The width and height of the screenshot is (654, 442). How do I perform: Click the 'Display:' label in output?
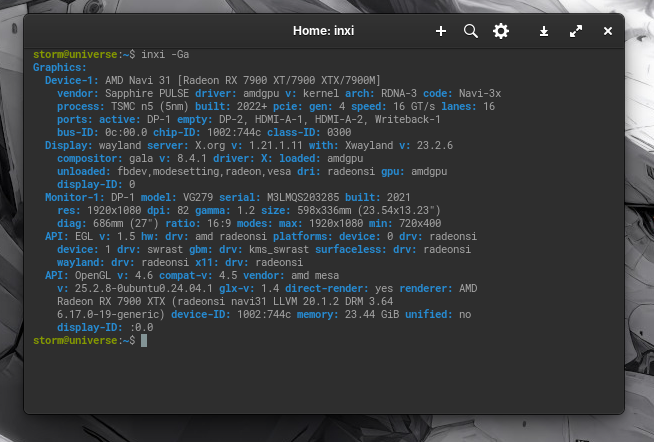68,145
